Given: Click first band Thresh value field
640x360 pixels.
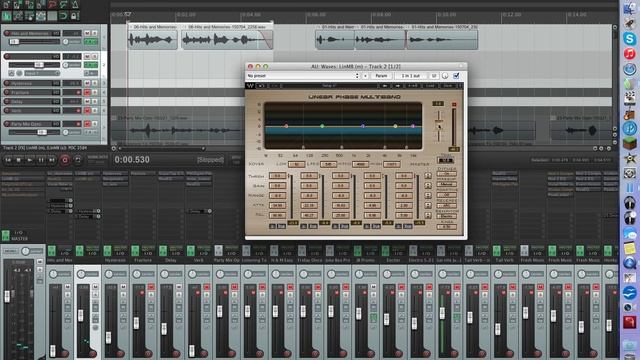Looking at the screenshot, I should 277,176.
